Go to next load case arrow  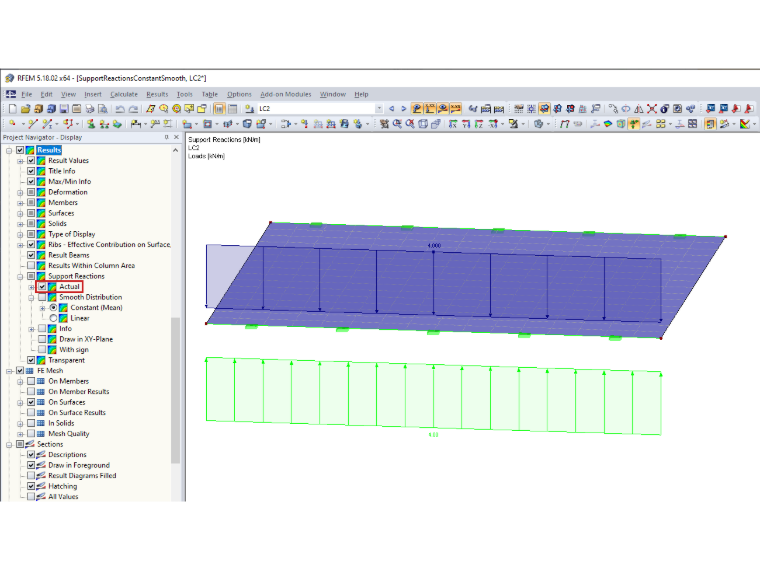(403, 109)
